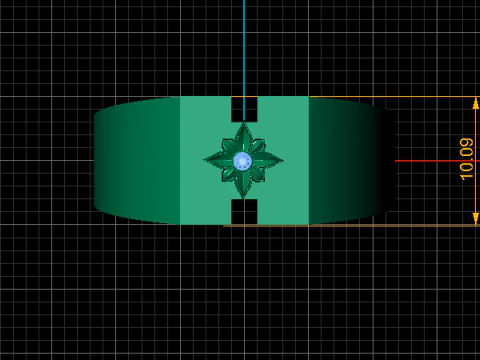
Task: Click the 10.09 dimension text
Action: click(466, 159)
